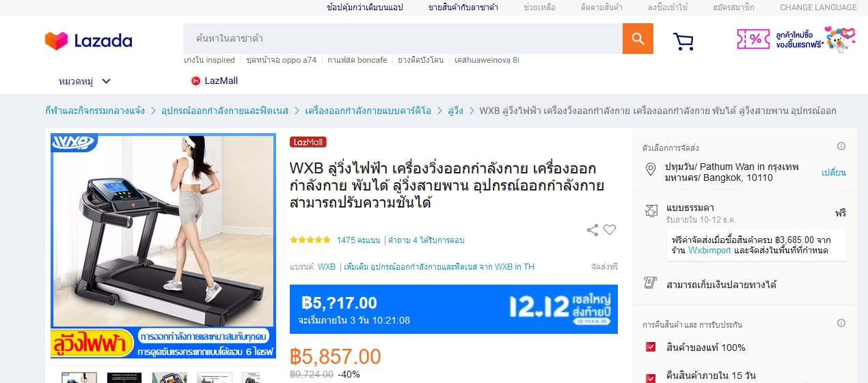Open the shopping cart icon
The image size is (868, 383).
(x=683, y=41)
